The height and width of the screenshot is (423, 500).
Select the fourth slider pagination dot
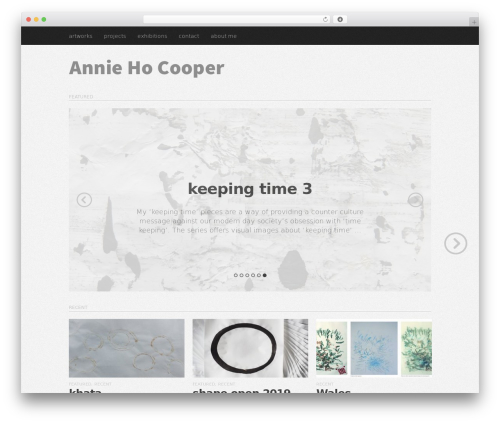(253, 275)
